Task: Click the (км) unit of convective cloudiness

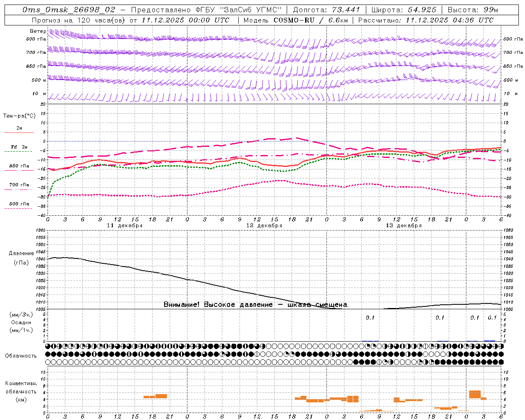Action: pos(21,399)
